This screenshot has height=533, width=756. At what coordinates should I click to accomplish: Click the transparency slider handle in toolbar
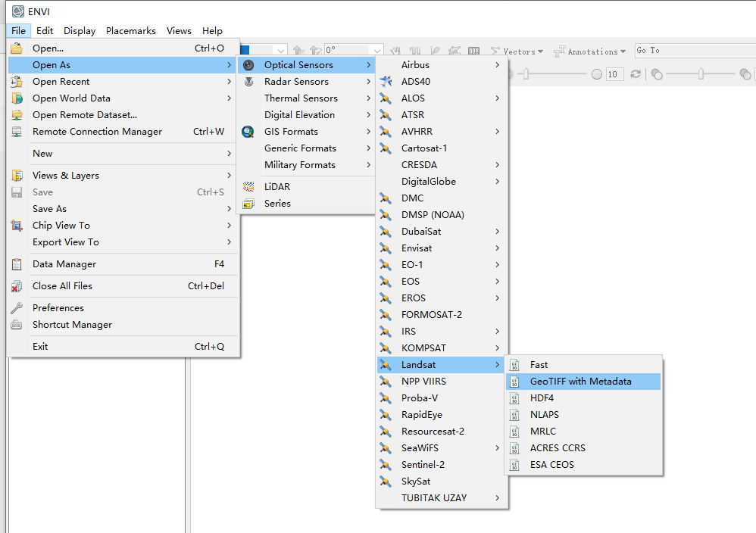point(701,73)
